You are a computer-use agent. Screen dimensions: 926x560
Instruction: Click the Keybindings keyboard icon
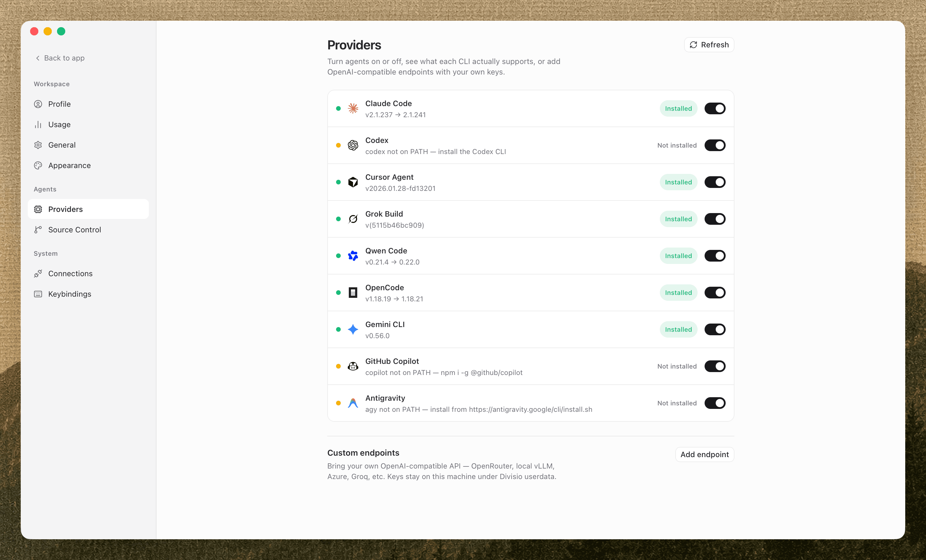pyautogui.click(x=38, y=294)
